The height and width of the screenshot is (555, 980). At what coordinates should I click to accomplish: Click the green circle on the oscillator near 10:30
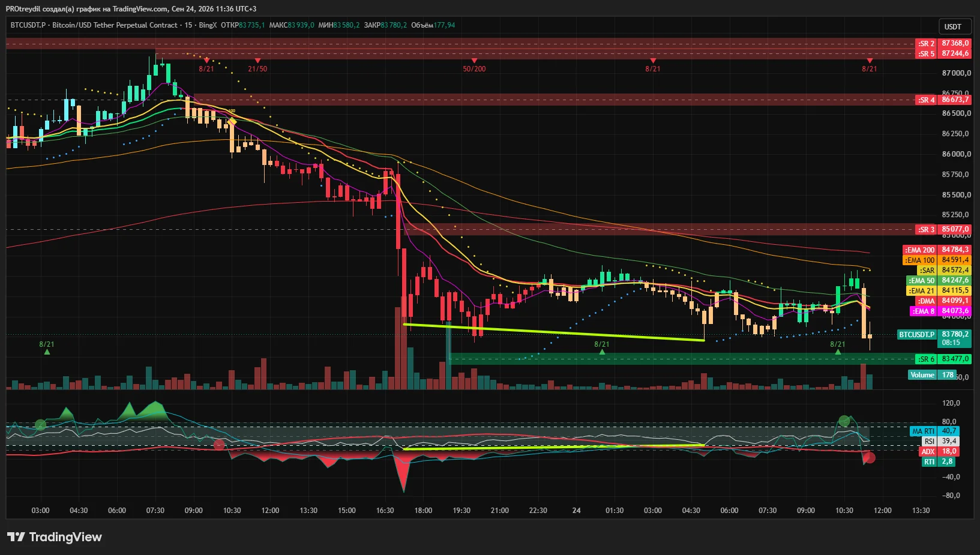844,421
